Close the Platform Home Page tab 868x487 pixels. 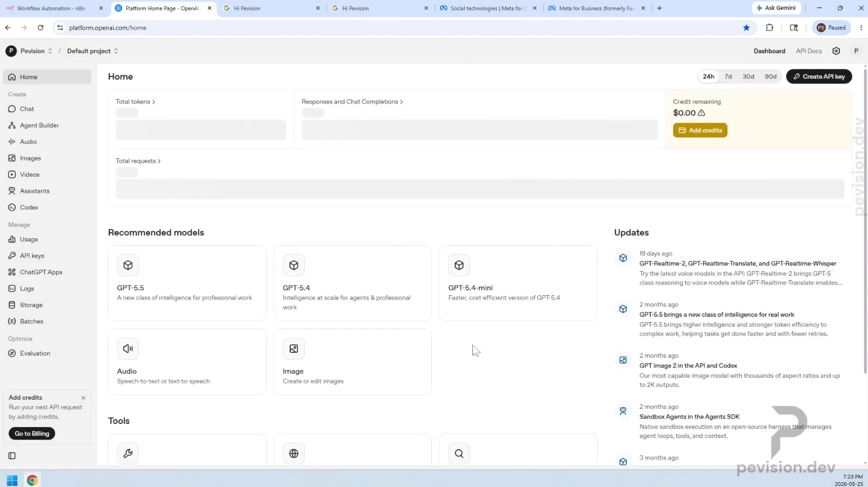coord(209,8)
